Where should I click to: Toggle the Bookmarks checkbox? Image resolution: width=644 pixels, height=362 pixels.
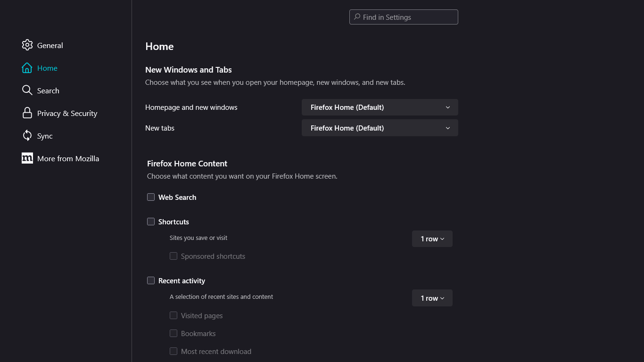pos(173,333)
